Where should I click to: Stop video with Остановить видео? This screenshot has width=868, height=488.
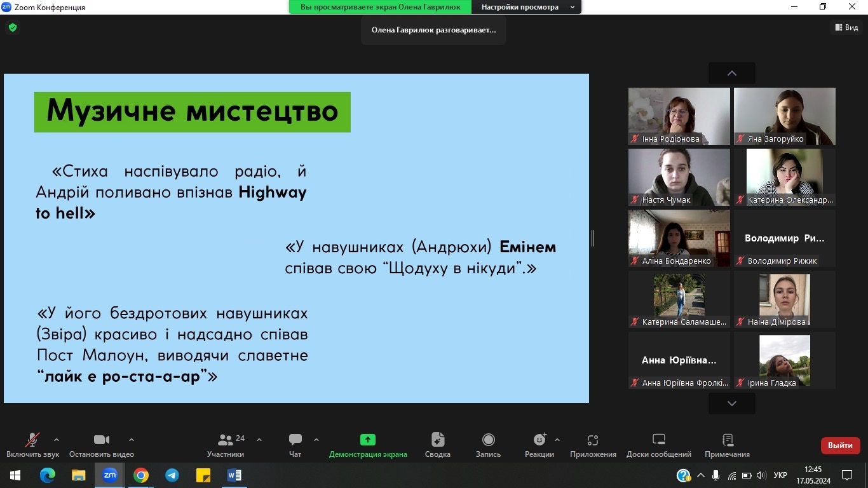pos(102,445)
